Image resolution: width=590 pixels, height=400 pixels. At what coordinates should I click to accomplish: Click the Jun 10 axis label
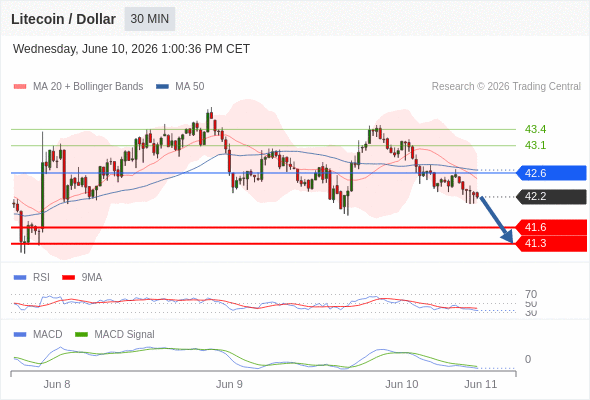coord(401,385)
